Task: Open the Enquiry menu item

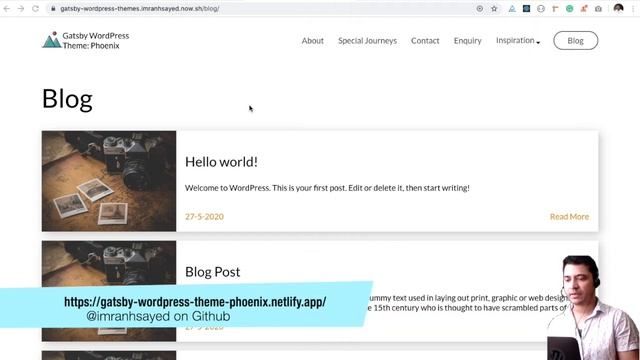Action: (467, 40)
